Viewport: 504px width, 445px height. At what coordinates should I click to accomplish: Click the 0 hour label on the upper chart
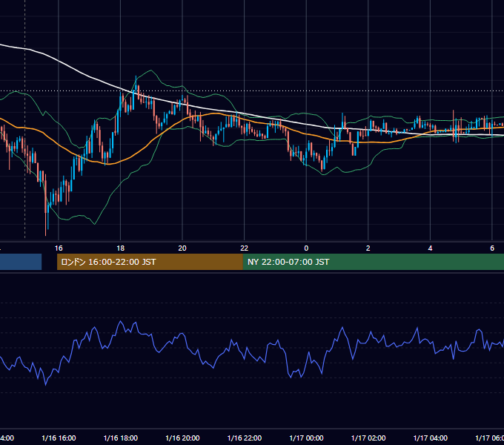(306, 248)
